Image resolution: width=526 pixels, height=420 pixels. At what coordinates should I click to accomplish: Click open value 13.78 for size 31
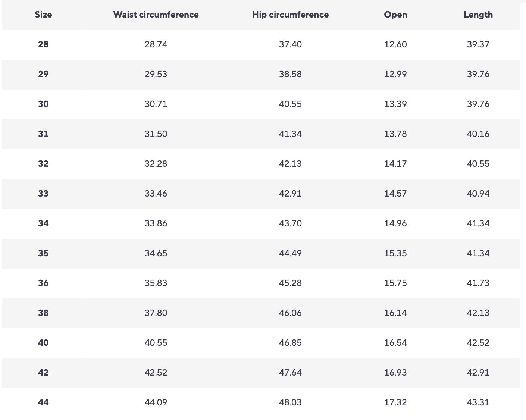coord(395,134)
